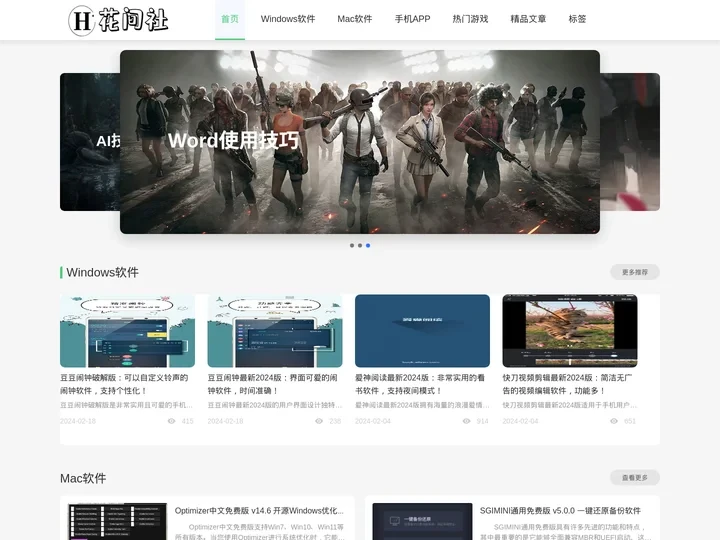Select the third active carousel dot
This screenshot has height=540, width=720.
click(x=368, y=246)
